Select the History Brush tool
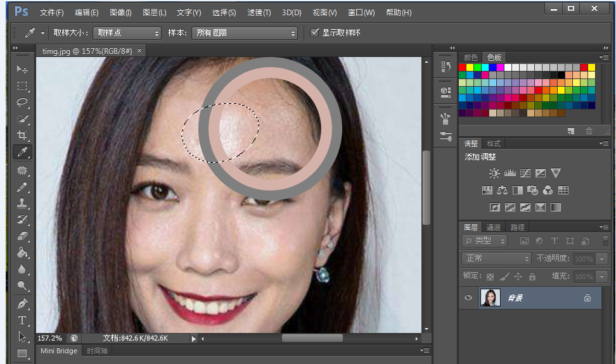616x364 pixels. 22,220
